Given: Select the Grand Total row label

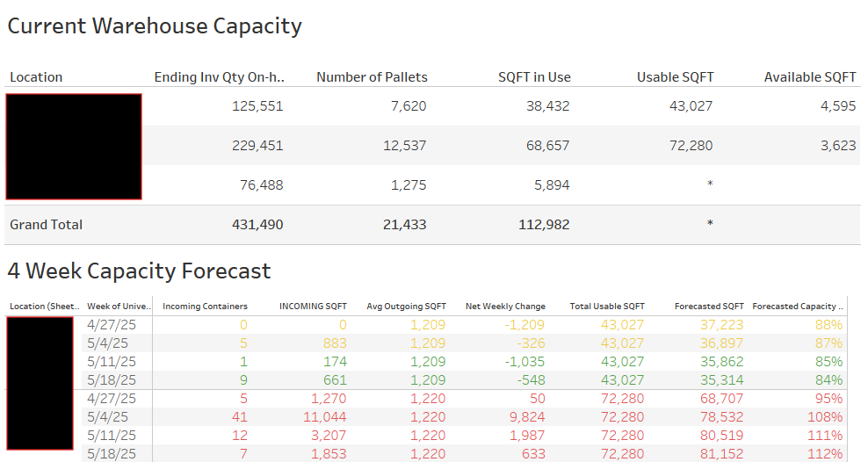Looking at the screenshot, I should pos(46,225).
